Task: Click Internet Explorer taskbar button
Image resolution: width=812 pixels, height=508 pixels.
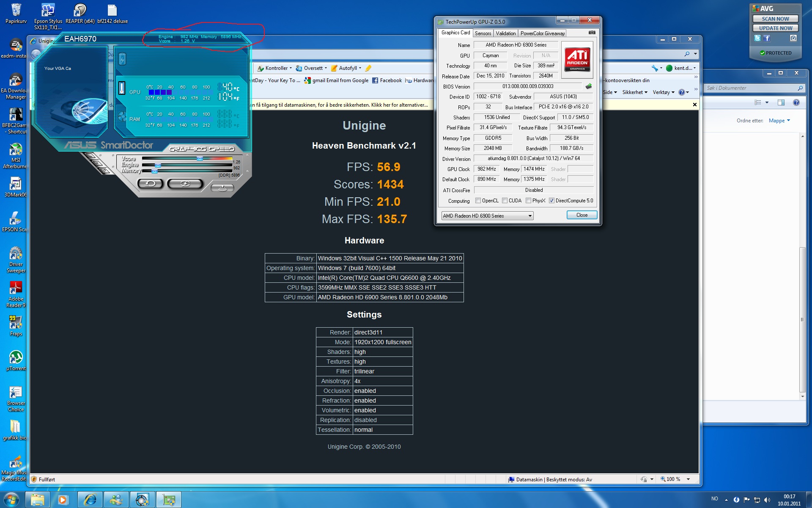Action: (90, 500)
